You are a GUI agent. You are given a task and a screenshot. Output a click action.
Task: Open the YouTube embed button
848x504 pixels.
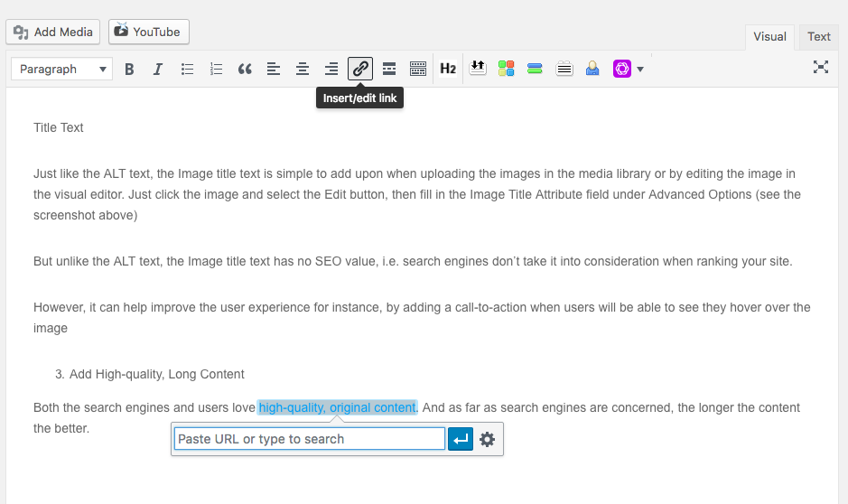pos(149,32)
